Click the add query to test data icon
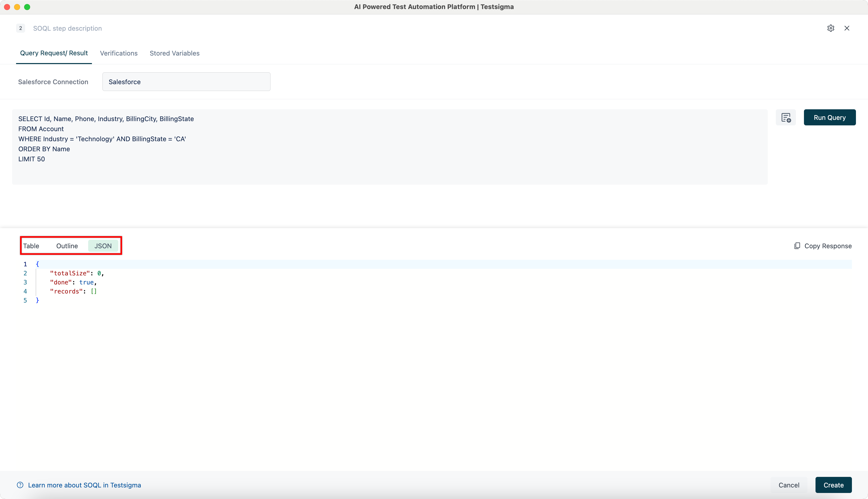 [786, 118]
